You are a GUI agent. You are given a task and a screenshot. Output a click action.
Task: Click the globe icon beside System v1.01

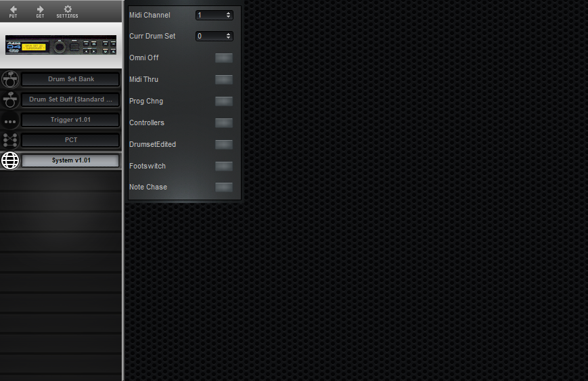coord(10,160)
